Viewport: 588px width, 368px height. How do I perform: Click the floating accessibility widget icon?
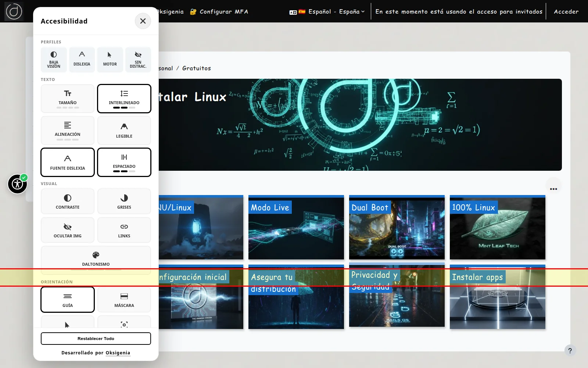17,184
